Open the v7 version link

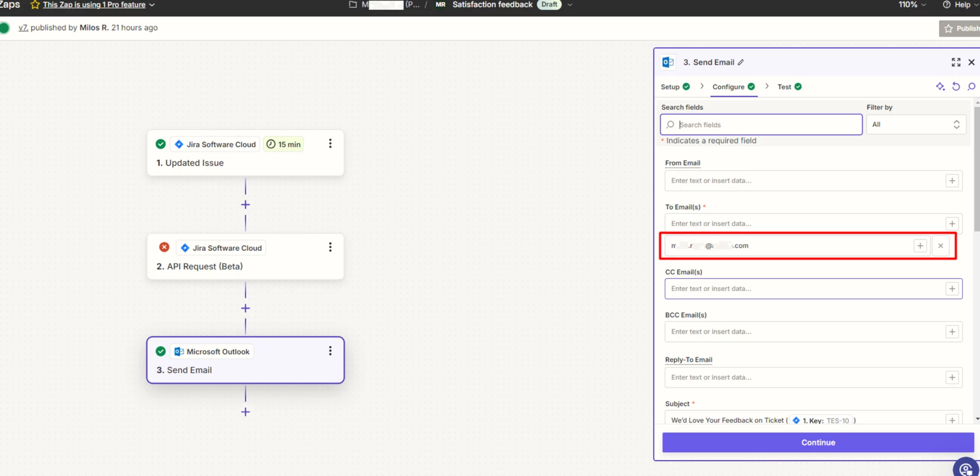click(23, 28)
